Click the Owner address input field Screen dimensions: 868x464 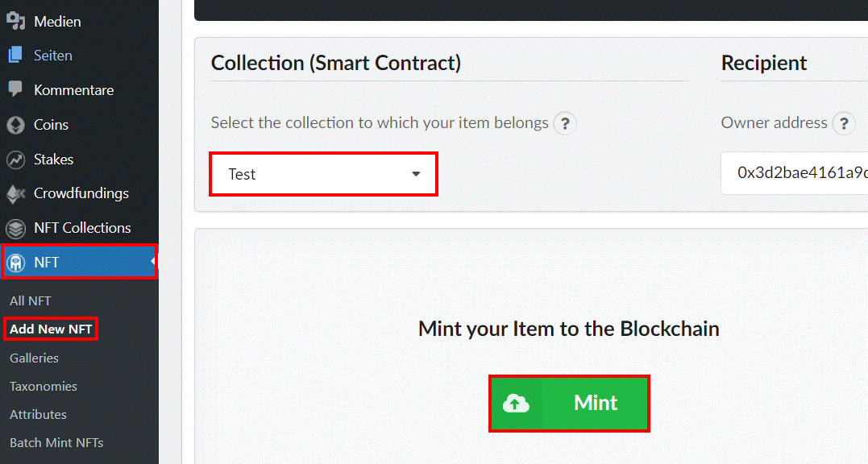795,173
